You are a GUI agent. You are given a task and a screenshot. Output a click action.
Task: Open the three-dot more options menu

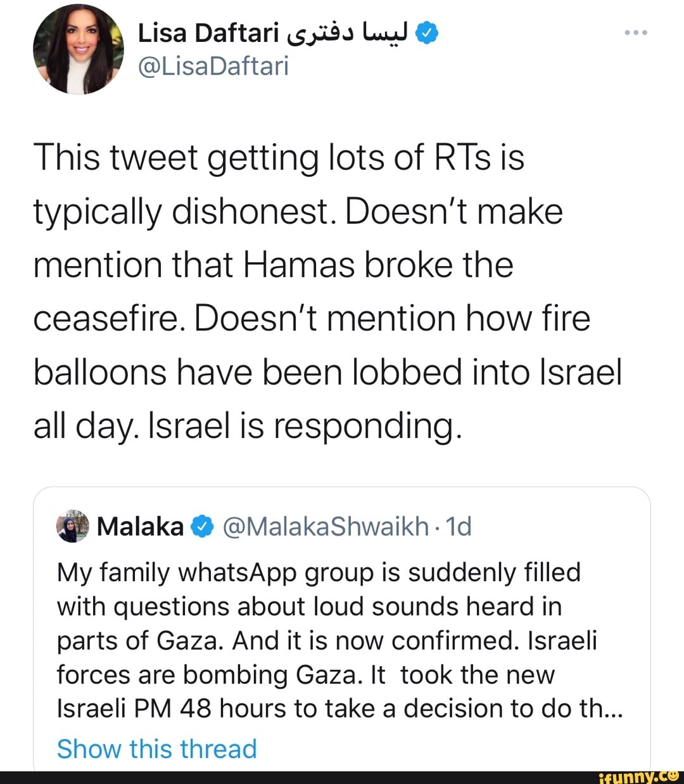(635, 31)
